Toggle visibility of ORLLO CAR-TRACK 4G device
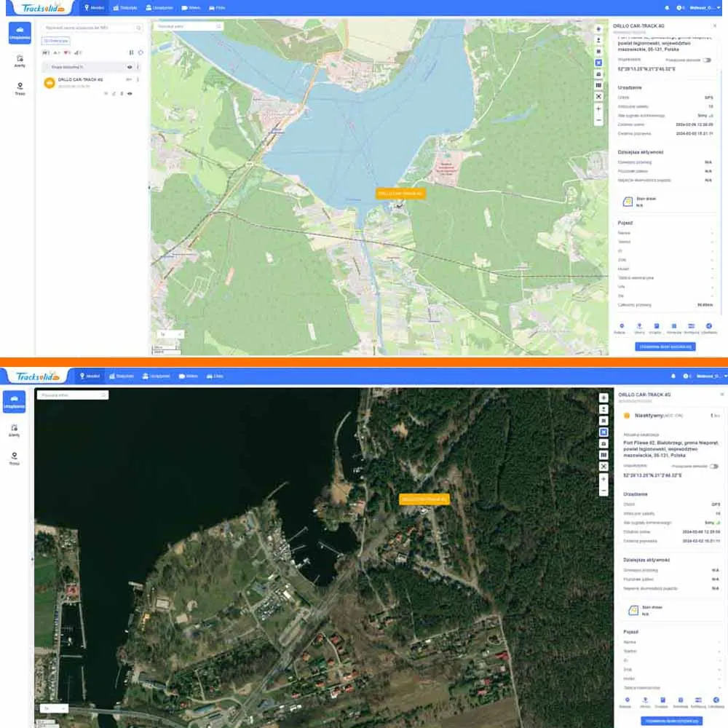Screen dimensions: 728x728 pyautogui.click(x=130, y=93)
